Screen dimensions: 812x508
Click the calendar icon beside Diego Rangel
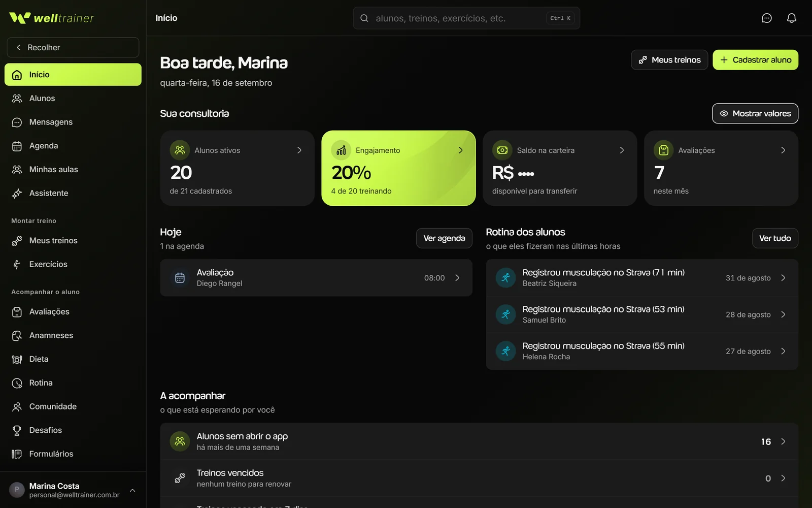coord(180,278)
